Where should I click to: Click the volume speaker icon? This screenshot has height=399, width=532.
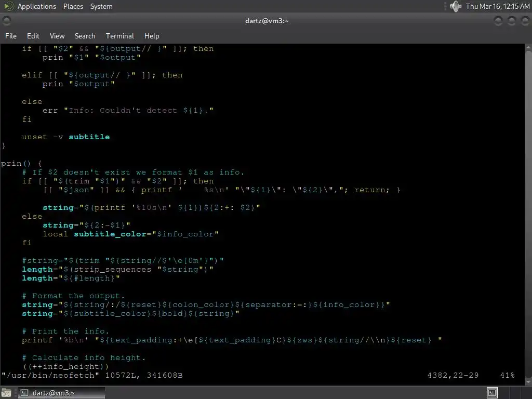(455, 6)
